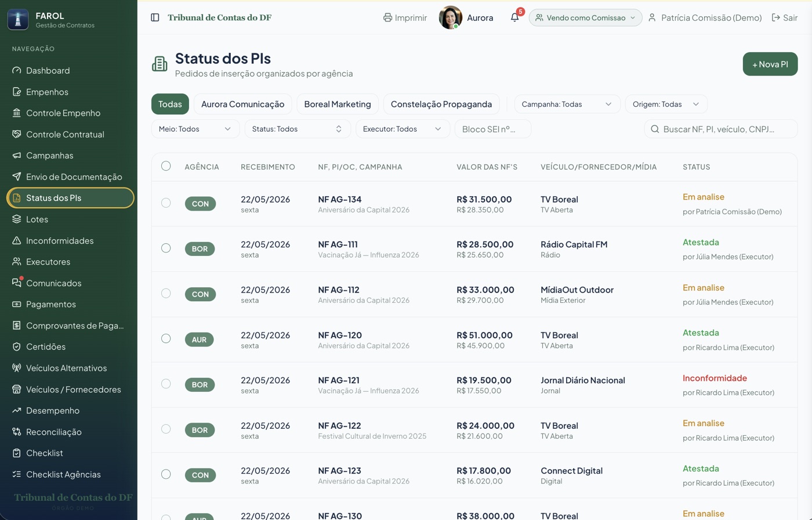
Task: Click the Buscar NF search field
Action: tap(721, 129)
